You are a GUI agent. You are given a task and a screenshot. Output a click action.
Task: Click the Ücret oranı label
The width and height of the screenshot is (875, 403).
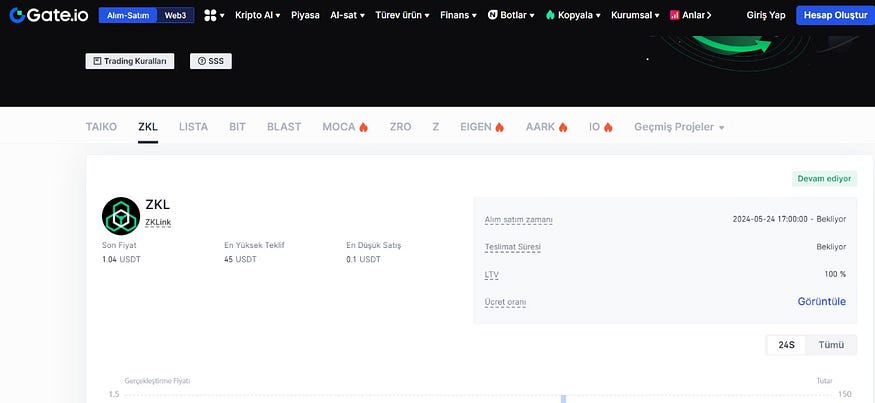click(x=505, y=303)
